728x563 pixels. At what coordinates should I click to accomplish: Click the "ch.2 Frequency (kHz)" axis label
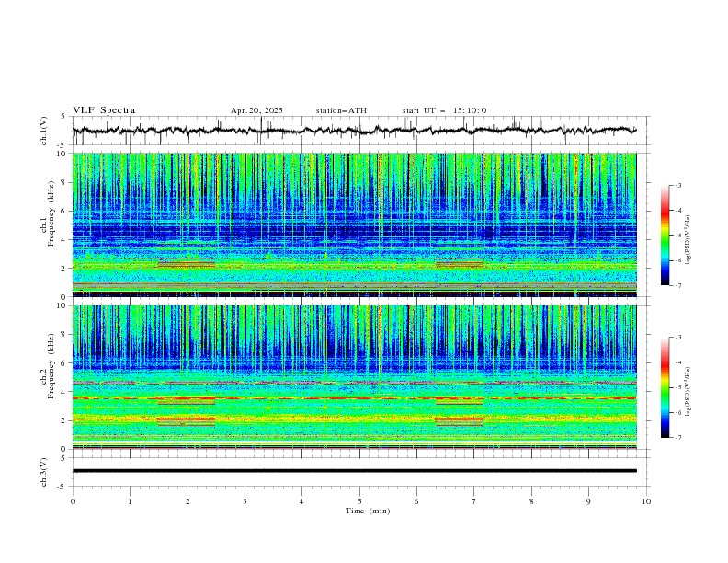(x=48, y=366)
